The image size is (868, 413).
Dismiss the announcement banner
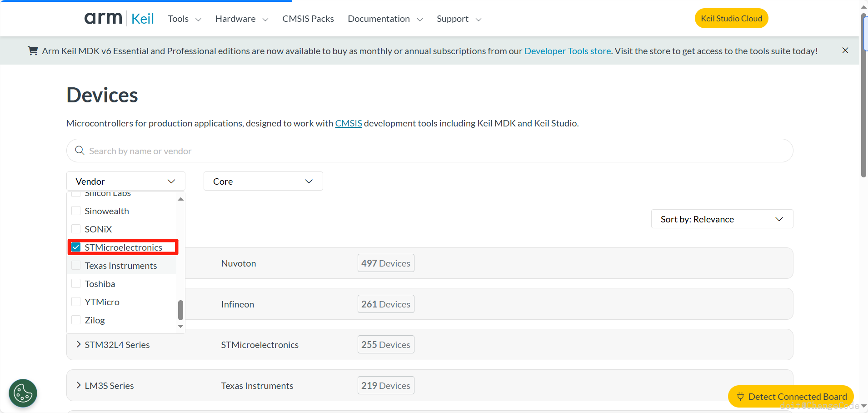(845, 50)
